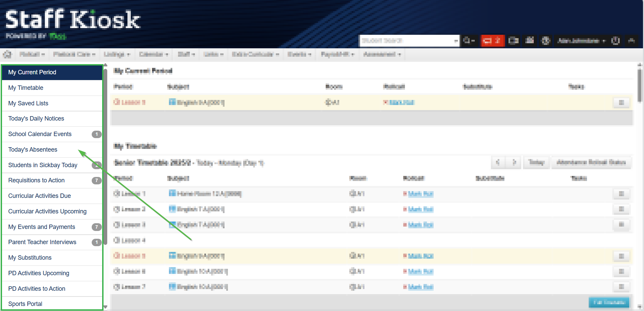Image resolution: width=644 pixels, height=311 pixels.
Task: Click the Today button in timetable header
Action: 536,162
